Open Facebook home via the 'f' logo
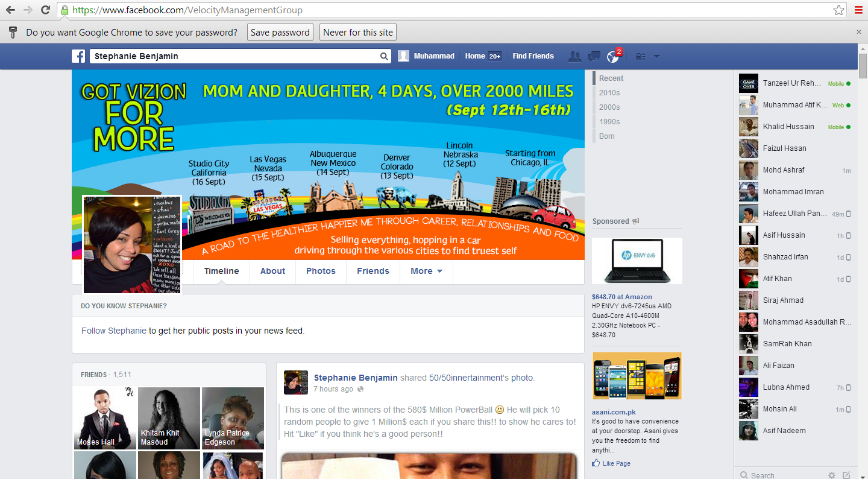 [x=78, y=56]
